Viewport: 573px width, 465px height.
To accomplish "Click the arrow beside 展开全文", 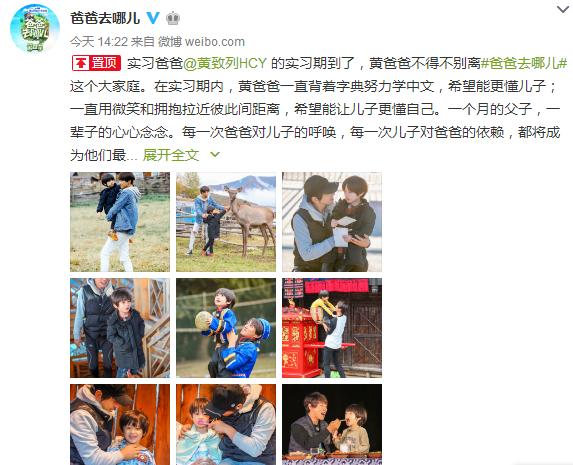I will pos(215,155).
